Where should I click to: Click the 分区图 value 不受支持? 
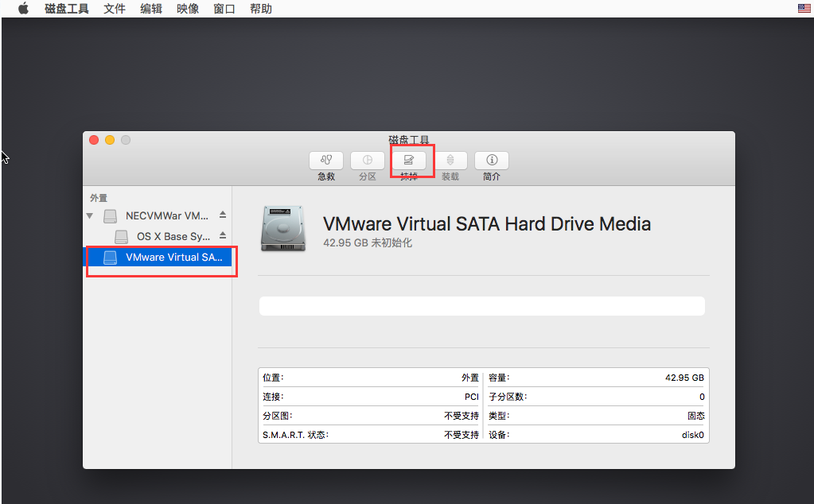pos(462,416)
